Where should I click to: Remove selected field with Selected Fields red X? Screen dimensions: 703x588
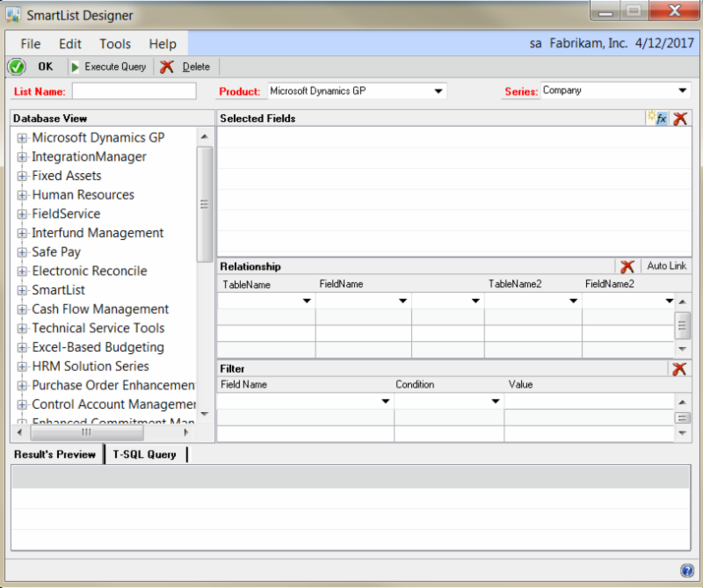pyautogui.click(x=680, y=119)
